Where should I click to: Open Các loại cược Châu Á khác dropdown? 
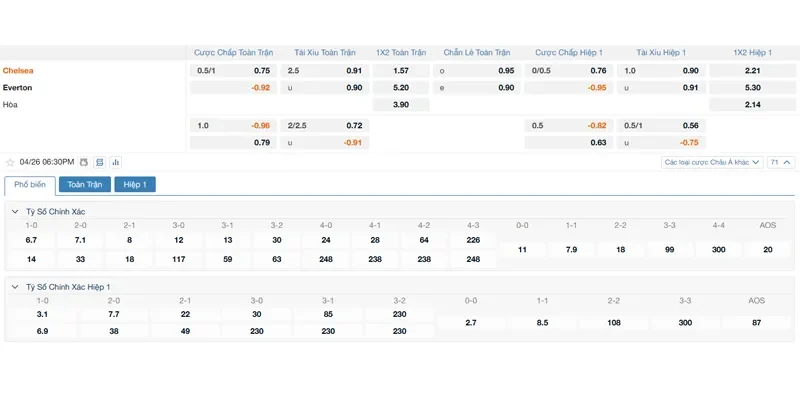pyautogui.click(x=711, y=162)
